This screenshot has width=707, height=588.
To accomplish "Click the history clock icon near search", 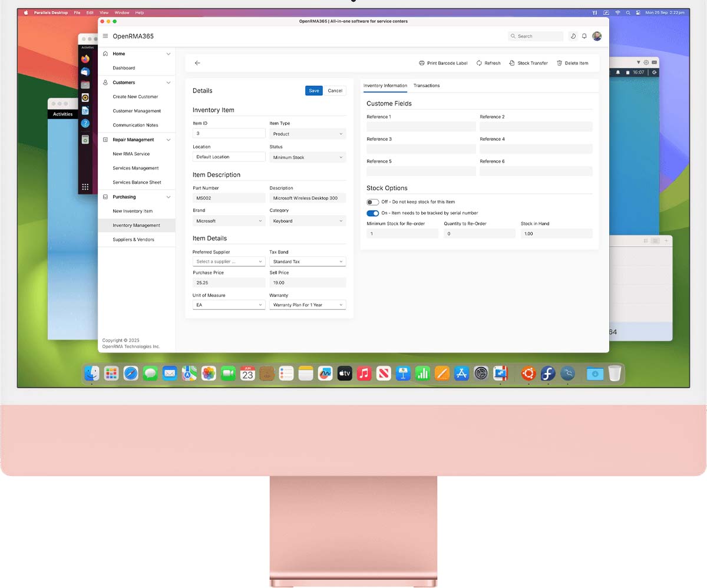I will click(573, 36).
